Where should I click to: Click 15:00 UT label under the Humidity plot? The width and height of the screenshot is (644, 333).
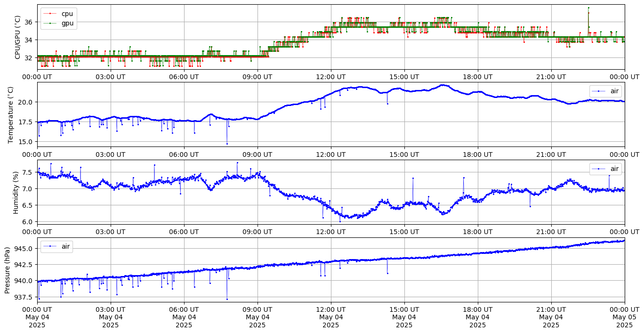point(404,232)
